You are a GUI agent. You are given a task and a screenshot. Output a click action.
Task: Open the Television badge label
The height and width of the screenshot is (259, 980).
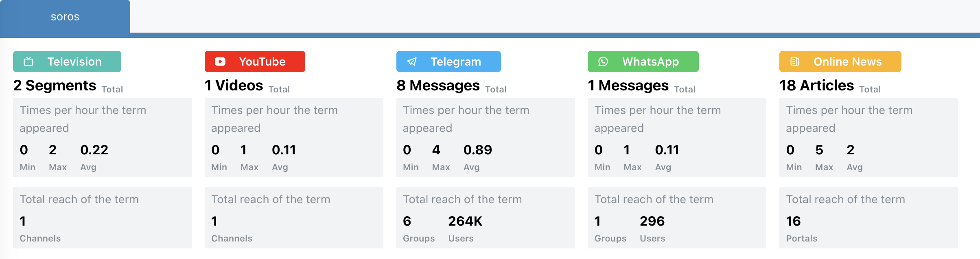[x=67, y=61]
